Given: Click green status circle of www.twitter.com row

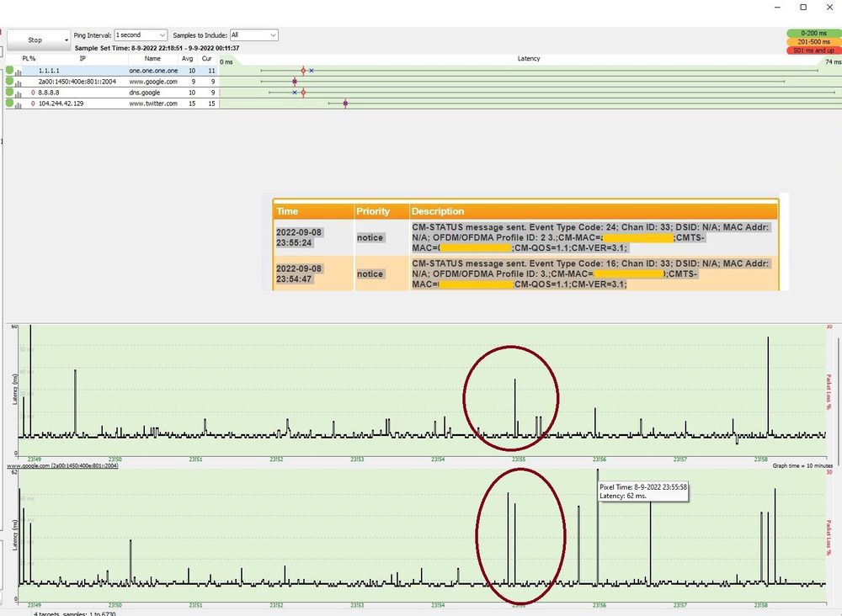Looking at the screenshot, I should click(9, 104).
